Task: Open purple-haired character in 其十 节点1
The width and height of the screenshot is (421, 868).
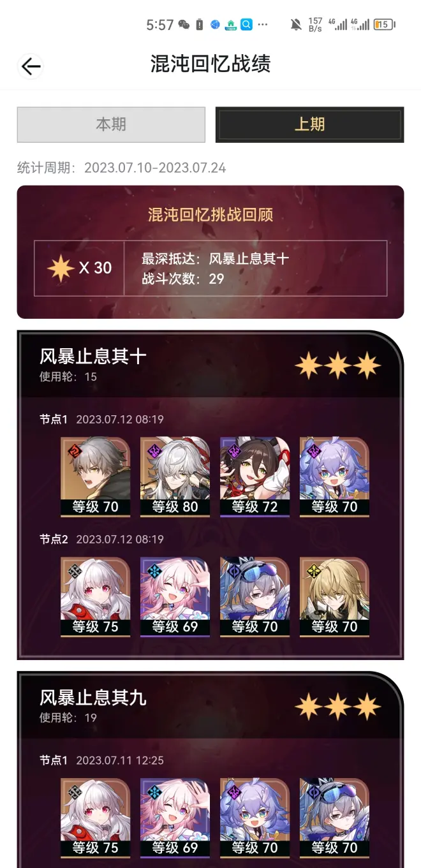Action: click(334, 477)
